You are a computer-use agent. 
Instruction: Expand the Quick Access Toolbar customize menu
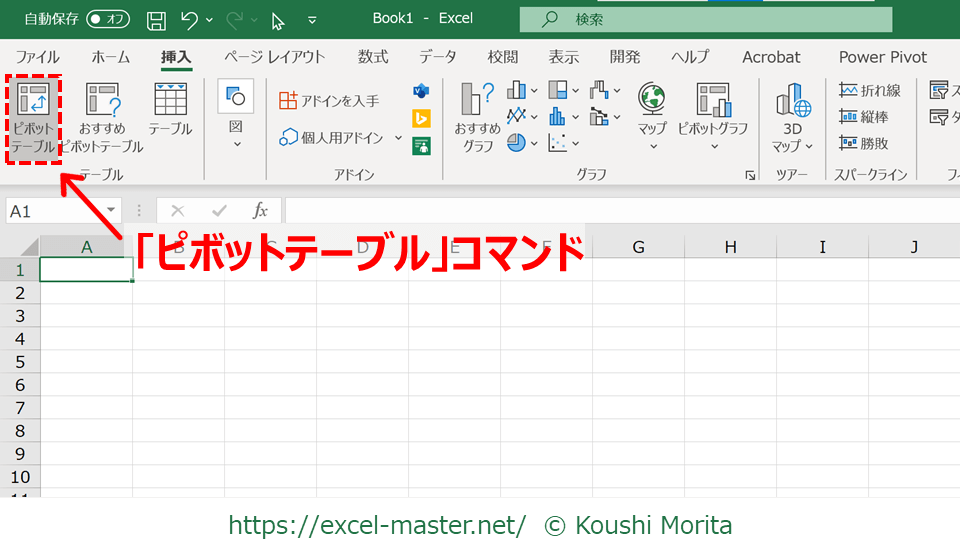312,20
